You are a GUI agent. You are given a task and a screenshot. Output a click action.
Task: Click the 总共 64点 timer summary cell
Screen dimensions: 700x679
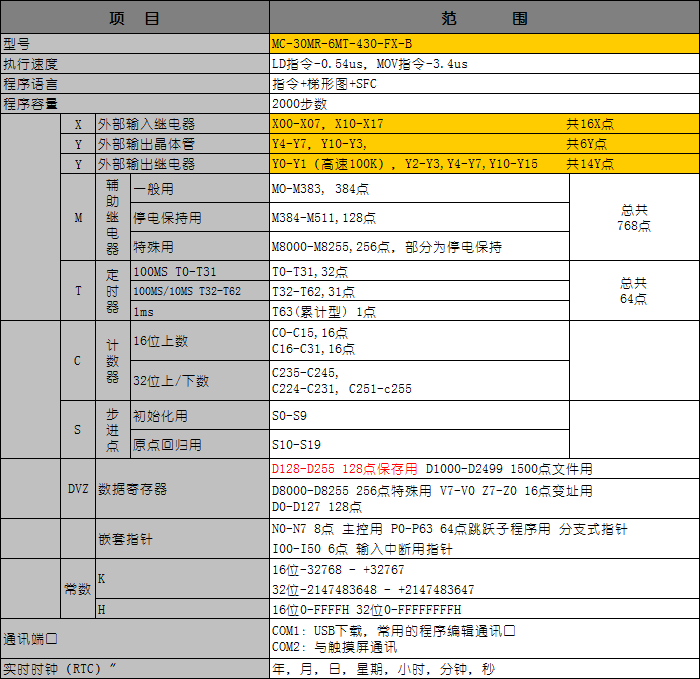click(634, 291)
